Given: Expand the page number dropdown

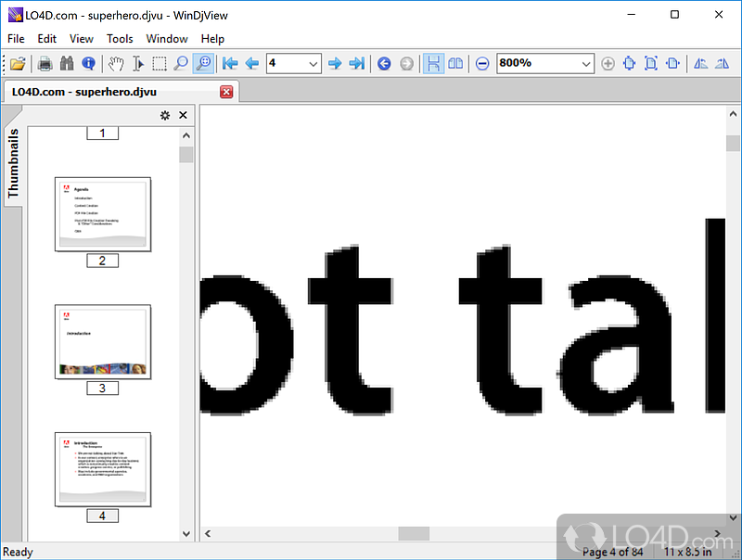Looking at the screenshot, I should (x=313, y=63).
